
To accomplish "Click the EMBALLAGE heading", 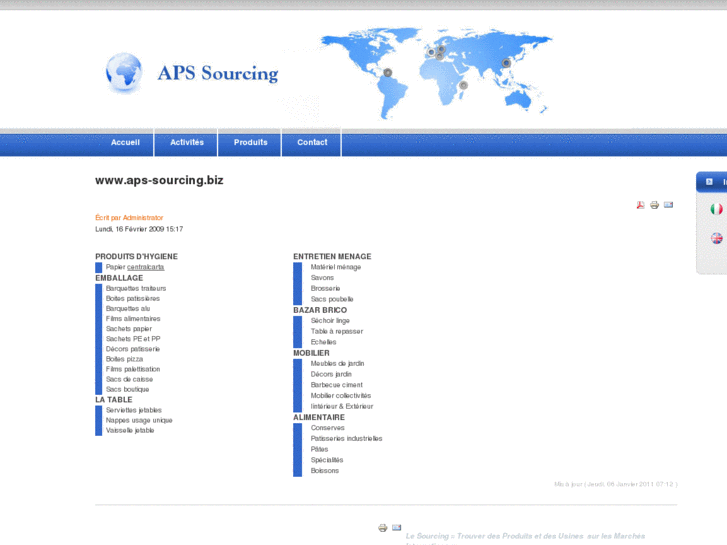I will [x=119, y=278].
